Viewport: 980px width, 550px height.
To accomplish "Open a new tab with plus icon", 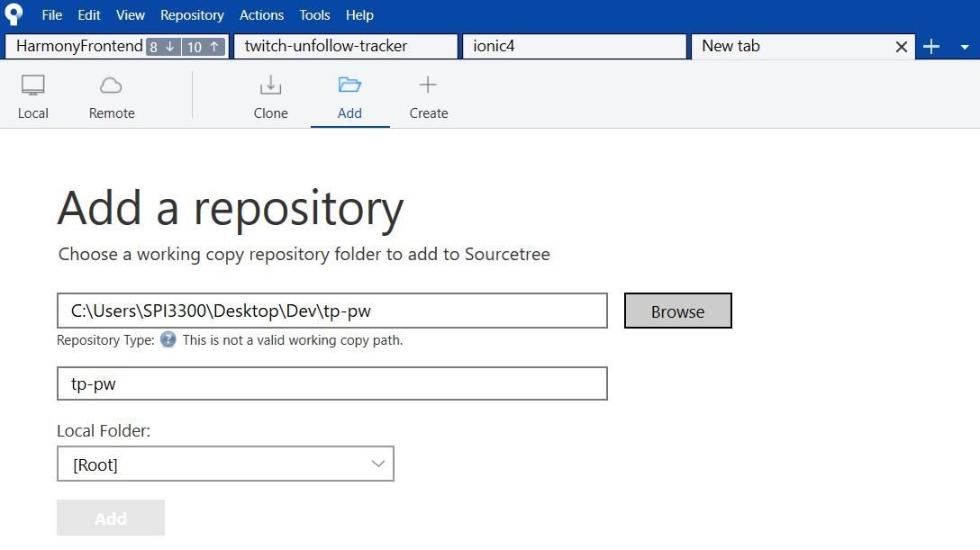I will pyautogui.click(x=931, y=47).
